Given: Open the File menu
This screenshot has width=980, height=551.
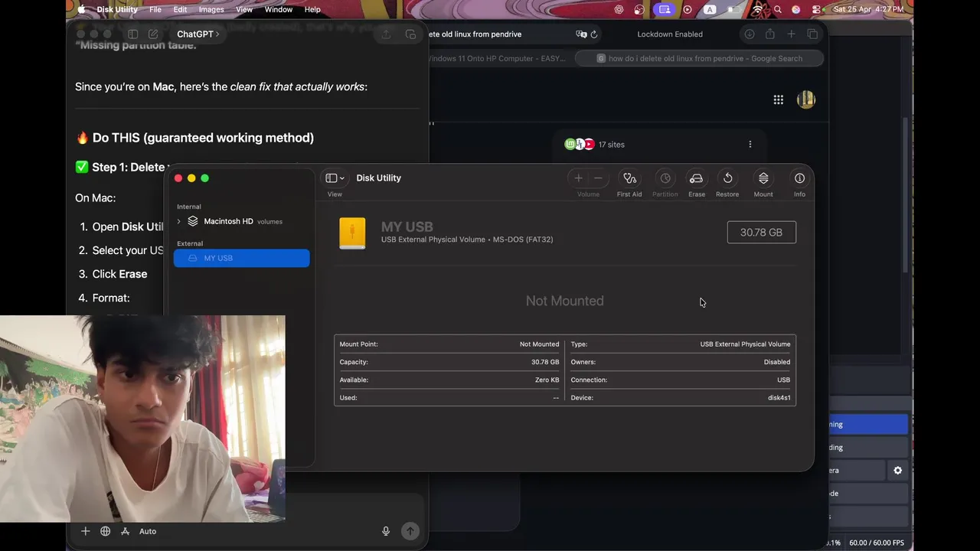Looking at the screenshot, I should [155, 9].
